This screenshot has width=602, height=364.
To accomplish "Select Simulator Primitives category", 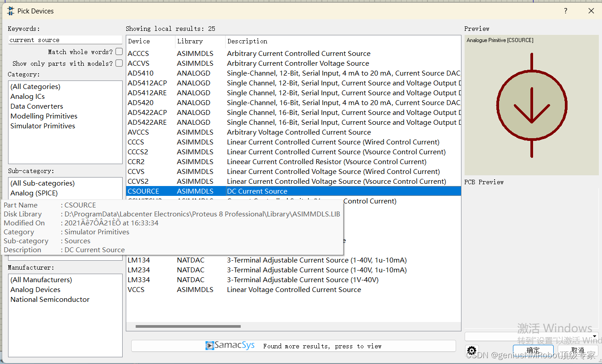I will coord(65,126).
